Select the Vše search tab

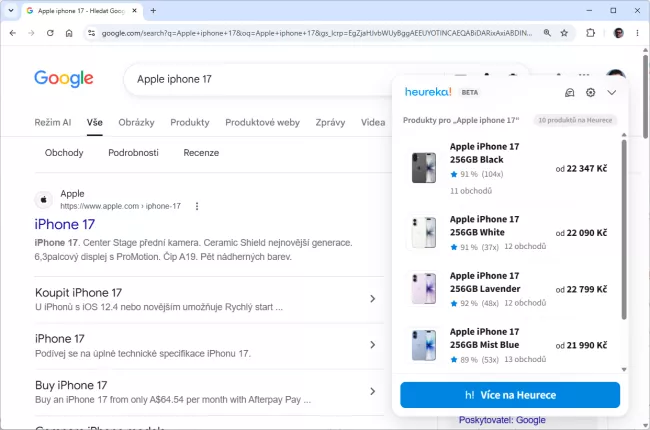(x=95, y=122)
